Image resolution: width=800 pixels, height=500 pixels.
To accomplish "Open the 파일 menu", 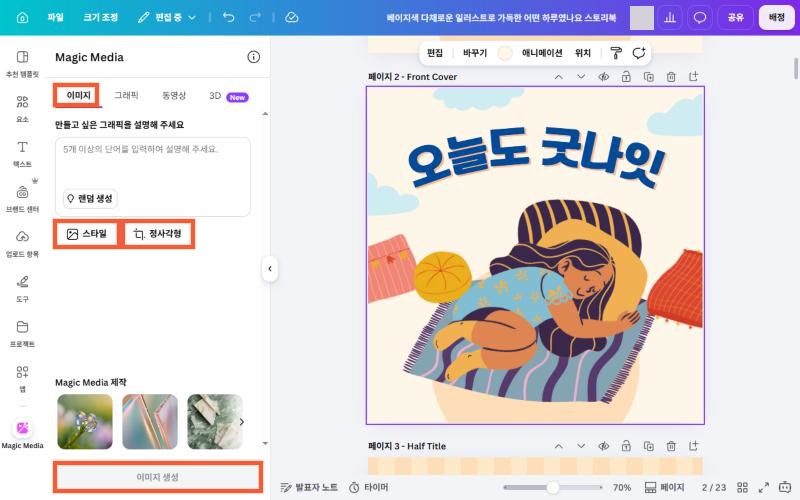I will click(56, 17).
